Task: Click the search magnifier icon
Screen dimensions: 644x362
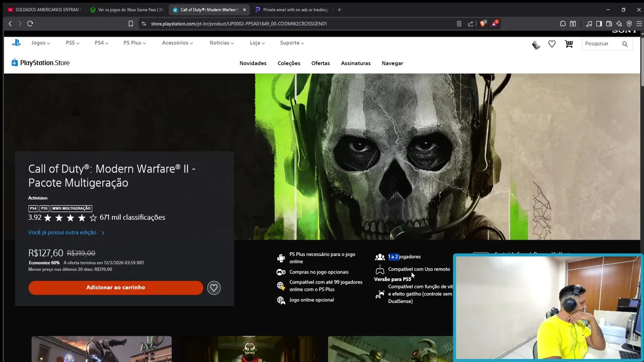Action: tap(625, 44)
